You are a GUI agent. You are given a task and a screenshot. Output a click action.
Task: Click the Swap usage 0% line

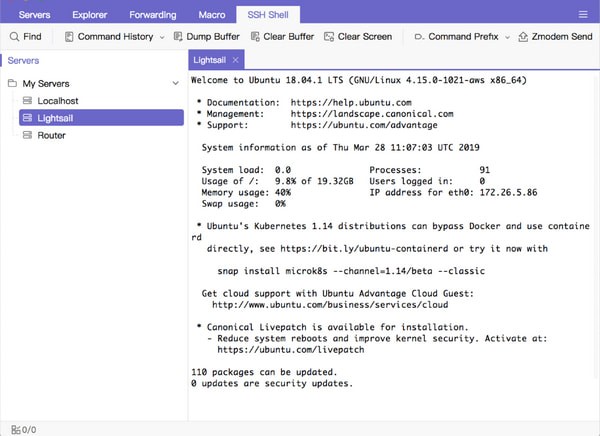[x=244, y=204]
